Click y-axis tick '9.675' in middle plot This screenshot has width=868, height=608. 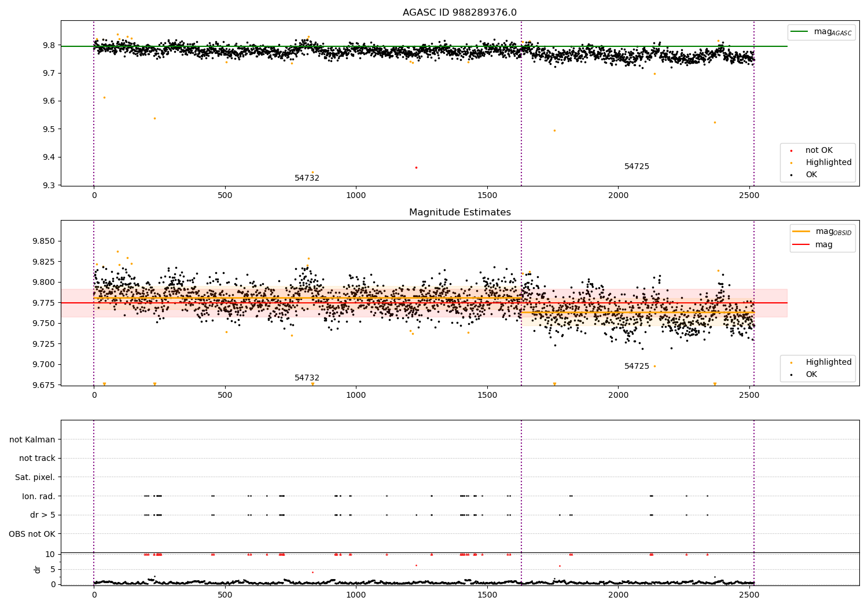pos(44,385)
